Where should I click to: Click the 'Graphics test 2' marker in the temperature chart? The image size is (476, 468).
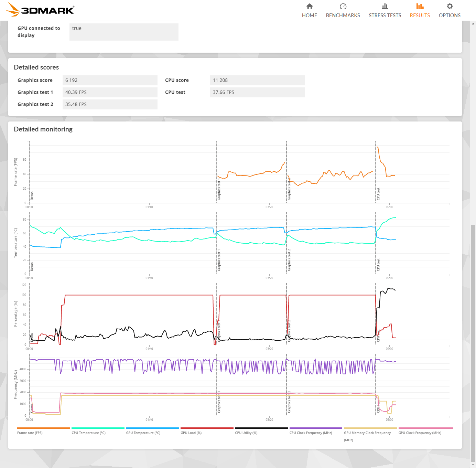tap(289, 260)
